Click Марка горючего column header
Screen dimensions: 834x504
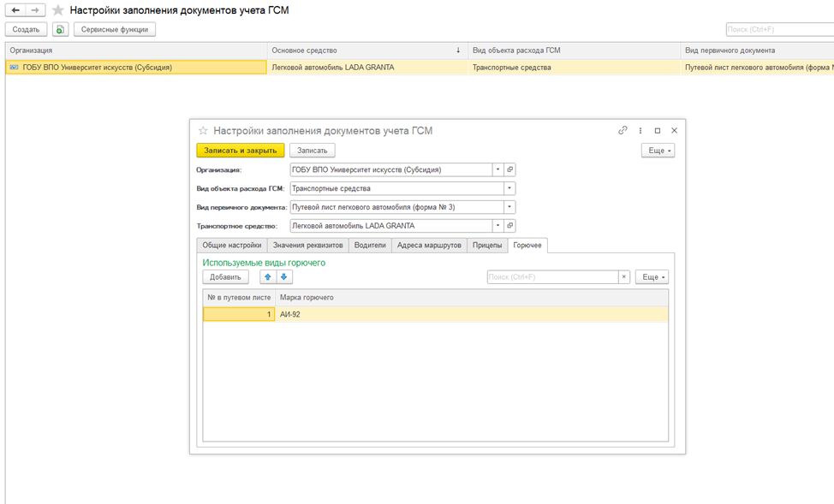coord(472,298)
